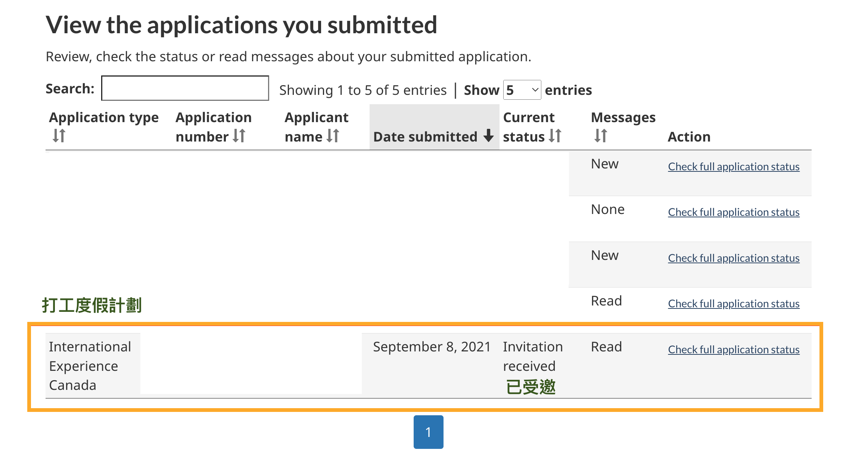Open third row Check full application status
Screen dimensions: 868x450
coord(734,258)
